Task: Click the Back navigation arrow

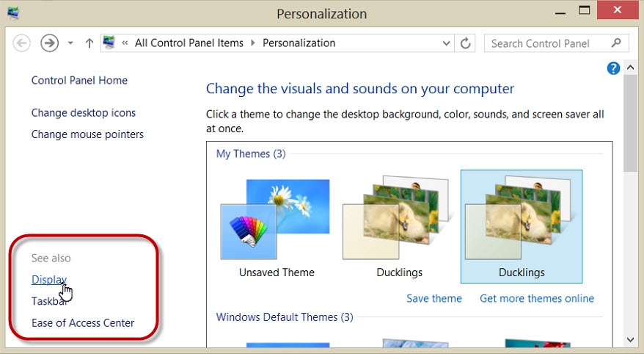Action: 21,43
